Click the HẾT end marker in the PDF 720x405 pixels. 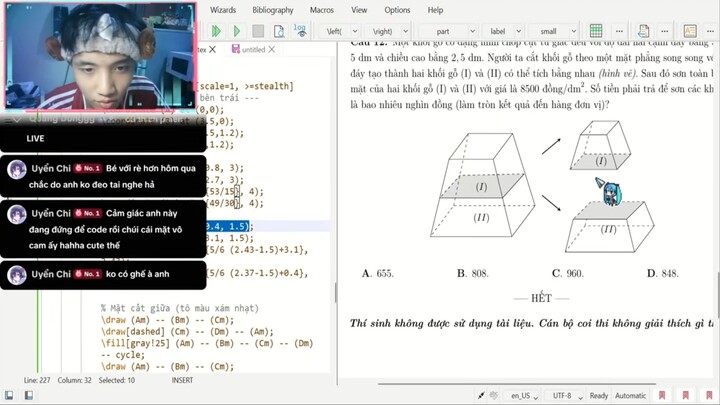(x=541, y=298)
